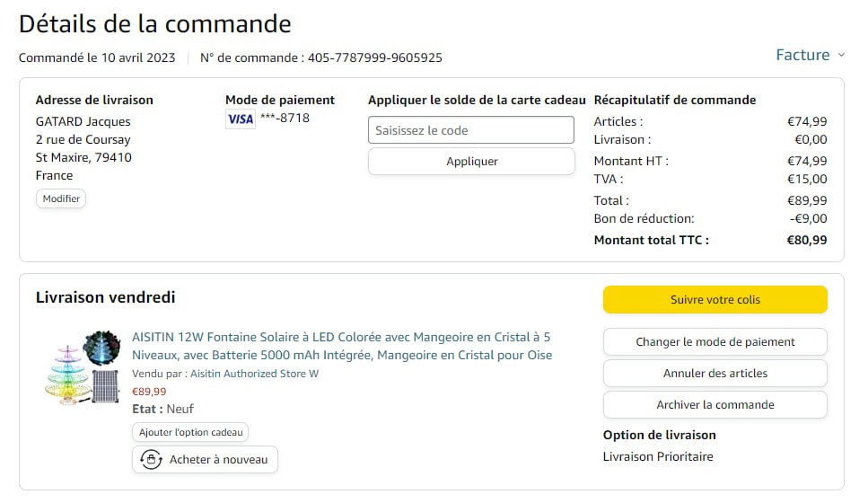Click the circular buy-again bag icon
868x503 pixels.
point(150,460)
